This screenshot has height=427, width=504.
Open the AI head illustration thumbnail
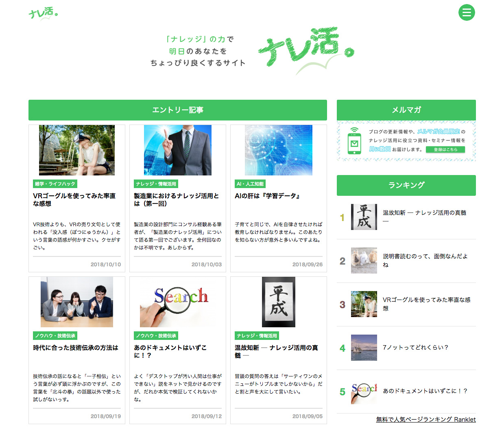pyautogui.click(x=279, y=150)
